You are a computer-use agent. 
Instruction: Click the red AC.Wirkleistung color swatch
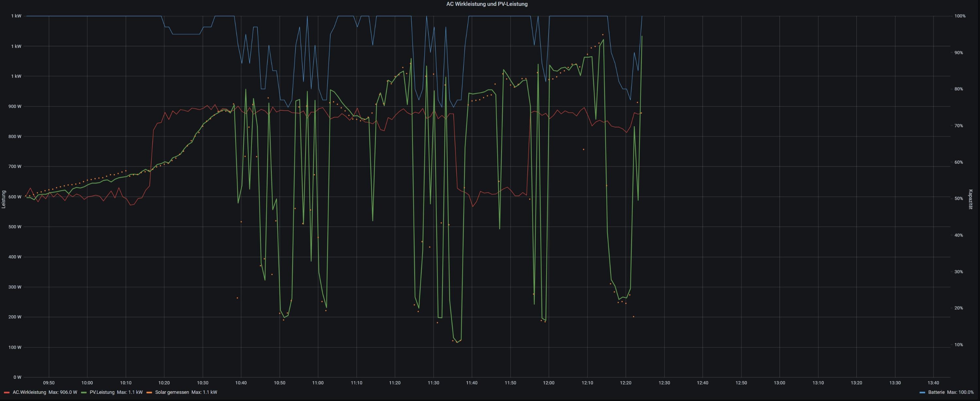coord(7,392)
